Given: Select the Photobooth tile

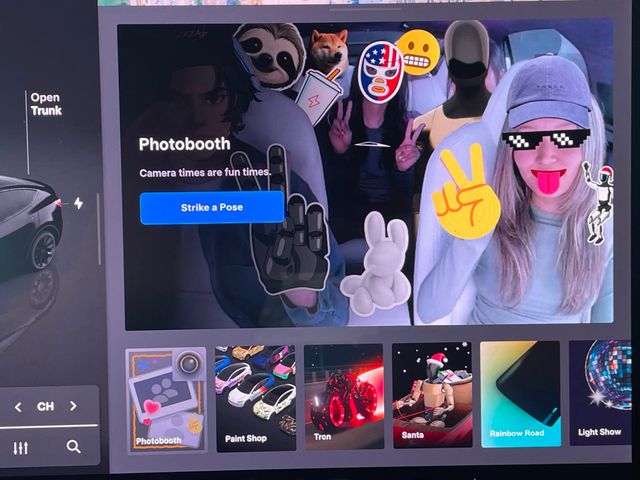Looking at the screenshot, I should [x=165, y=398].
